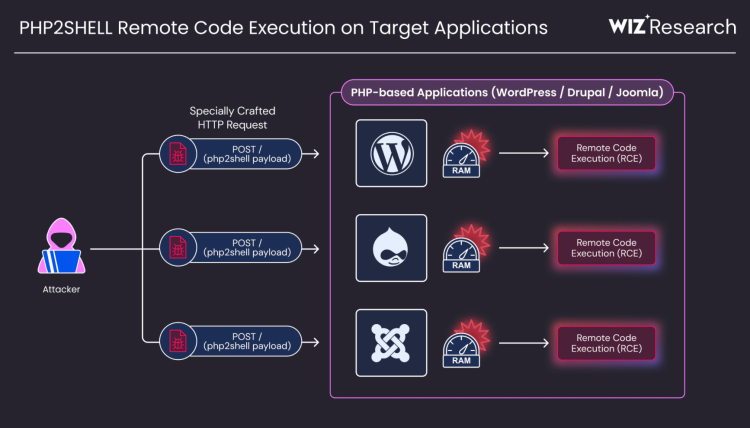This screenshot has height=428, width=750.
Task: Click the "PHP-based Applications (WordPress / Drupal / Joomla)" header label
Action: tap(507, 92)
